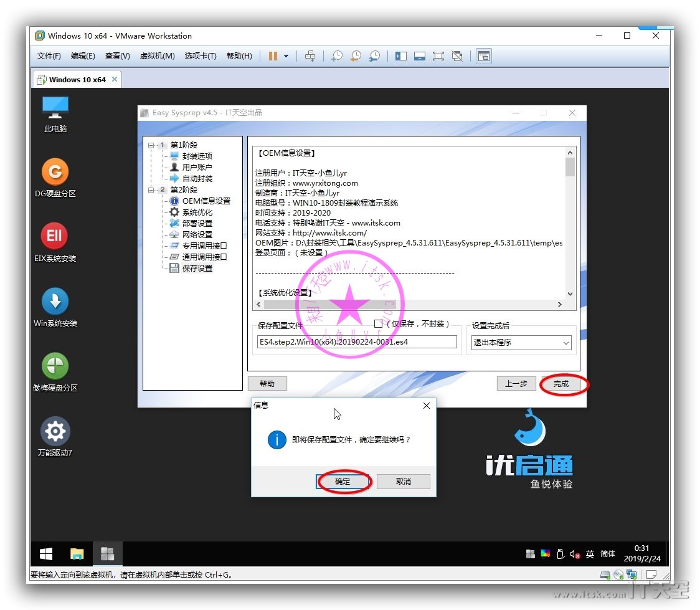Click the summary box scroll-left arrow
The width and height of the screenshot is (700, 610).
tap(258, 304)
